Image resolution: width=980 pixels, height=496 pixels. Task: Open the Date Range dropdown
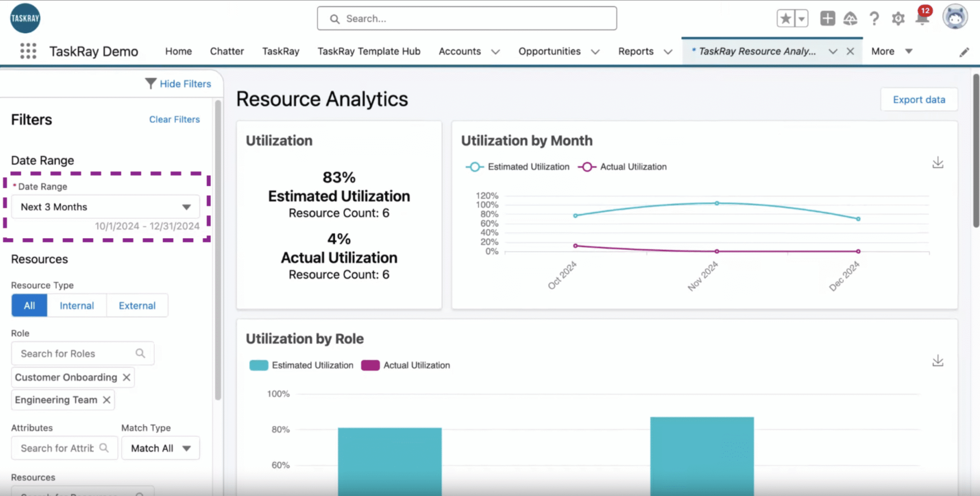click(x=106, y=207)
